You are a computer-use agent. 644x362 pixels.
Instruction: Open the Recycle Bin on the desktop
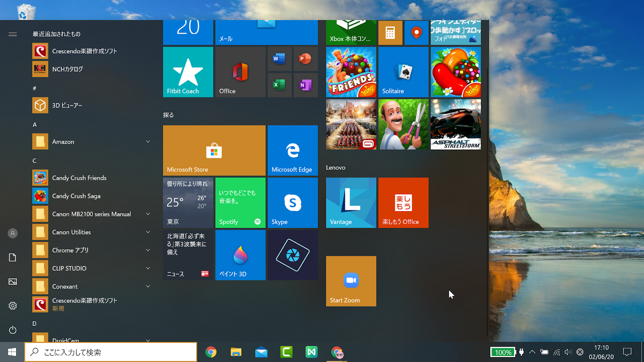tap(27, 11)
